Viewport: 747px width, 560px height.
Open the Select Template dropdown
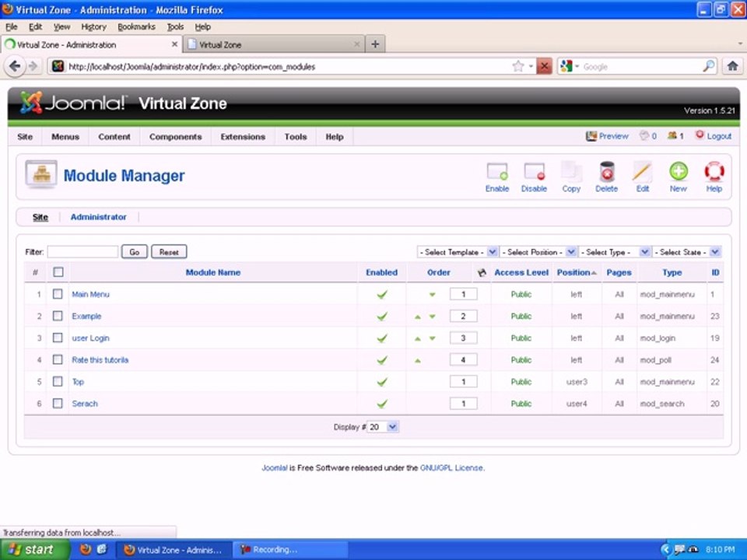458,252
